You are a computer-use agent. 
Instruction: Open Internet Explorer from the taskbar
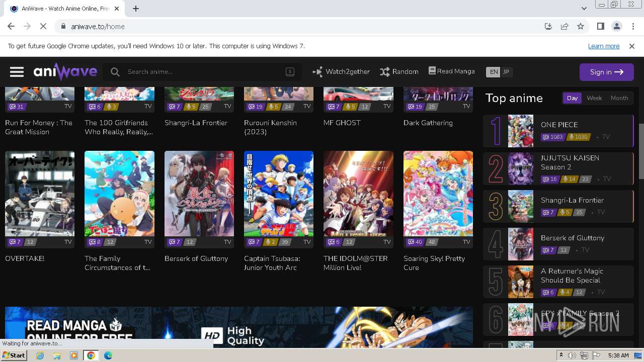[x=40, y=355]
